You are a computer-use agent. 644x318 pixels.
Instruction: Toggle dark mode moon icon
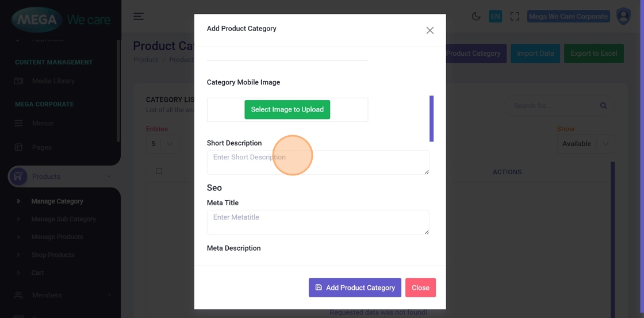(x=476, y=17)
